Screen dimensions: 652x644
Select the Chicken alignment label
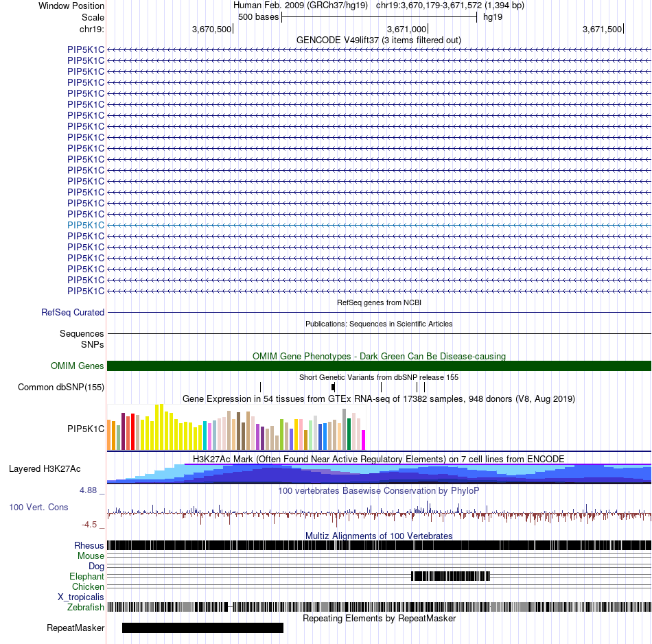click(88, 586)
